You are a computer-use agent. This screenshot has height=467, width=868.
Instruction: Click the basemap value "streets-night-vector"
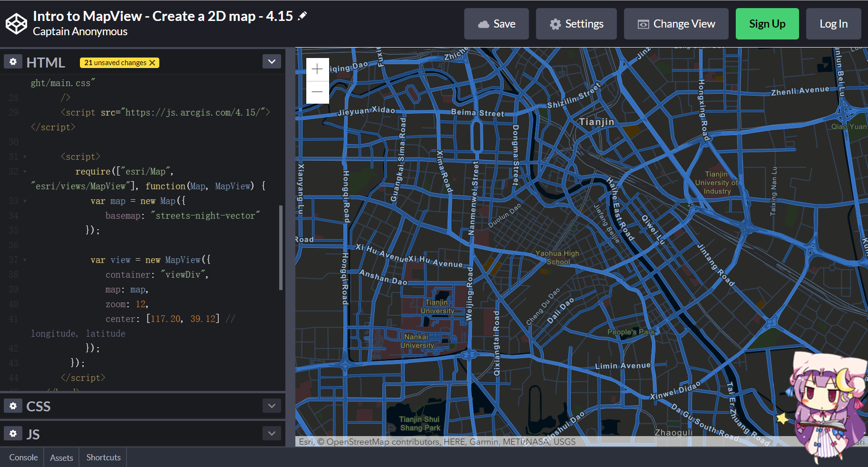pyautogui.click(x=205, y=216)
